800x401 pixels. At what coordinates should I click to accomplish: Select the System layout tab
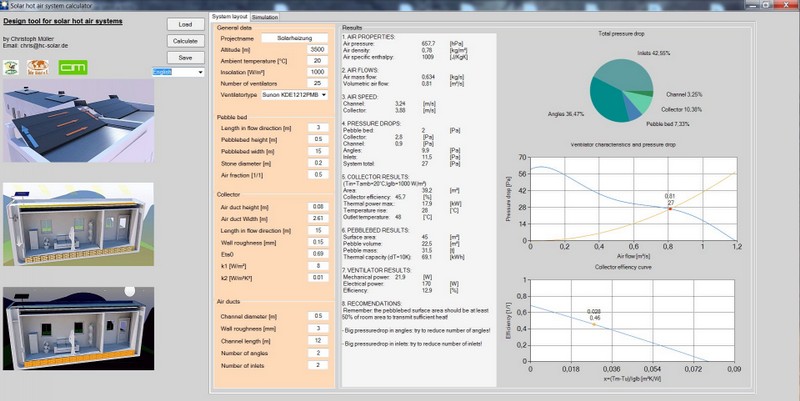coord(230,17)
